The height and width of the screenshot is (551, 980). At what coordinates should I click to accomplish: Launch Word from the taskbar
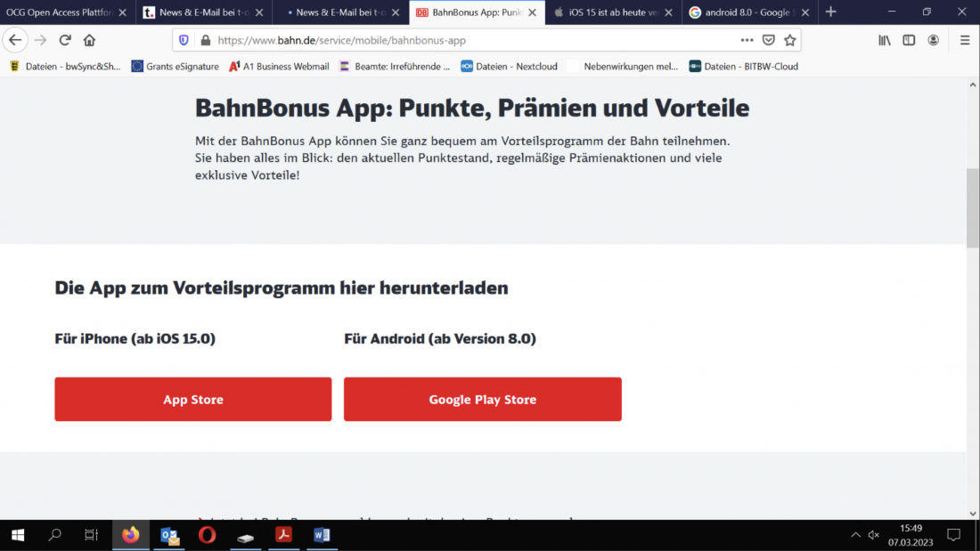tap(322, 534)
